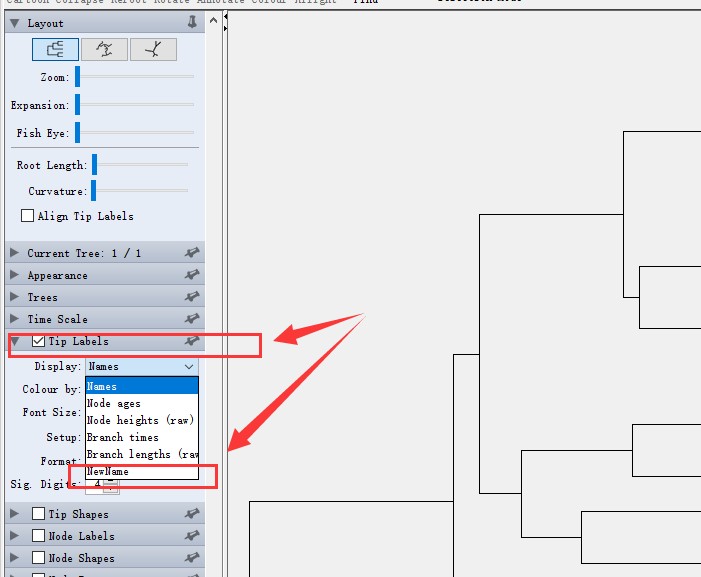The image size is (701, 577).
Task: Expand the Appearance panel
Action: point(14,275)
